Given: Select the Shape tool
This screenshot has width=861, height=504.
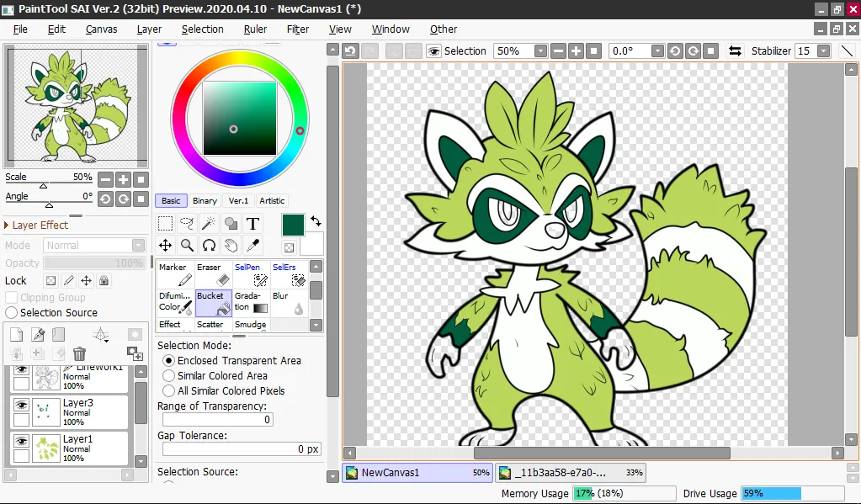Looking at the screenshot, I should (231, 224).
